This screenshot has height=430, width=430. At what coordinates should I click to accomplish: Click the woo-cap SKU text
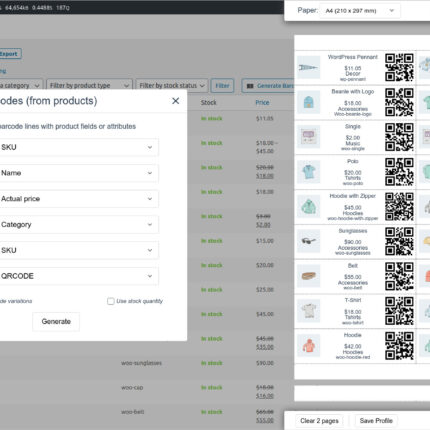(132, 388)
